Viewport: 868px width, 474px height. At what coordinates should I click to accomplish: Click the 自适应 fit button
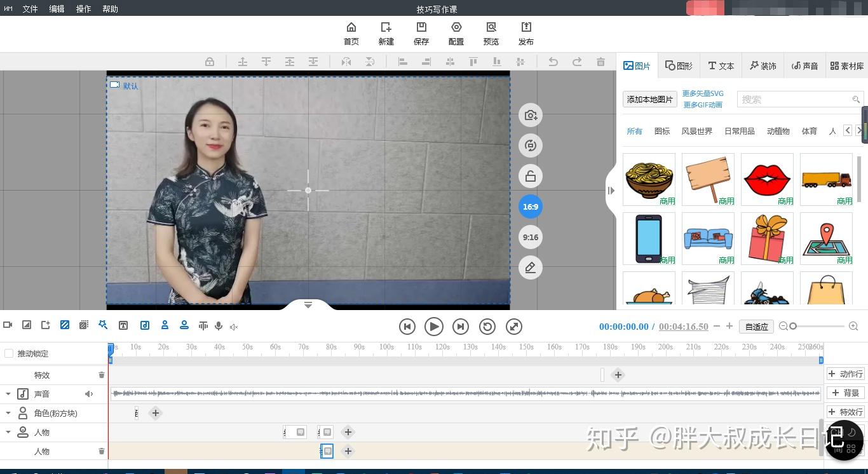click(x=756, y=327)
